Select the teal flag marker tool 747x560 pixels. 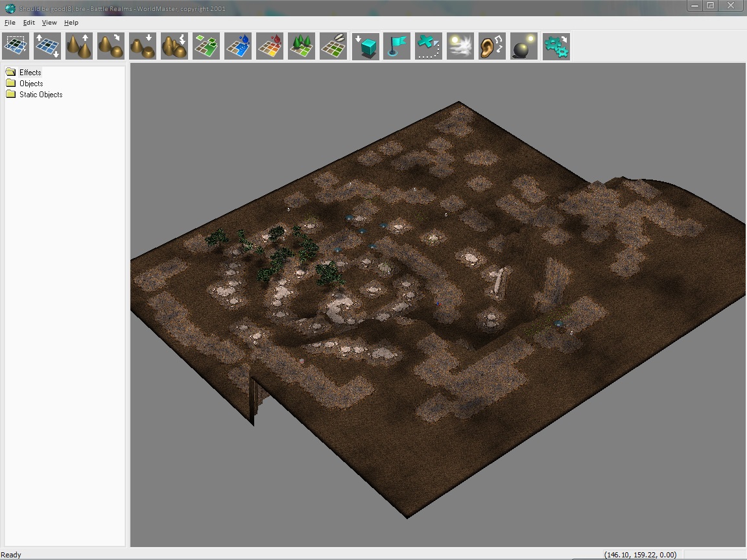click(397, 46)
